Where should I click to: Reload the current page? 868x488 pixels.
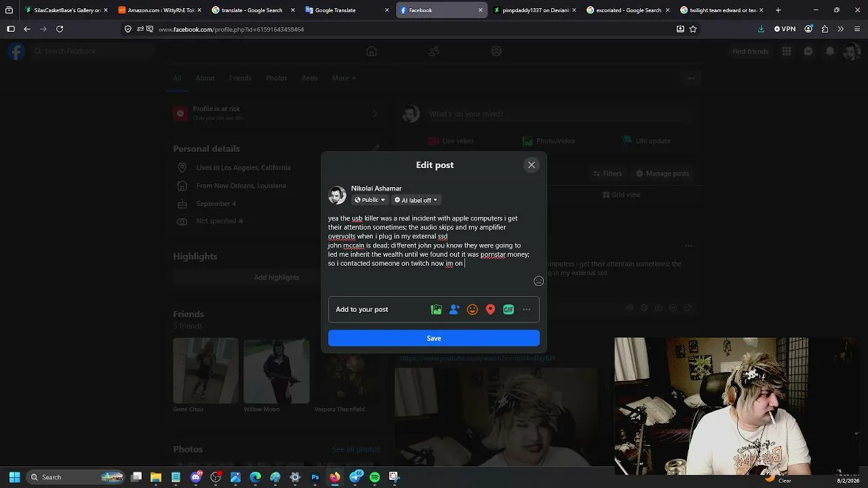pos(60,29)
